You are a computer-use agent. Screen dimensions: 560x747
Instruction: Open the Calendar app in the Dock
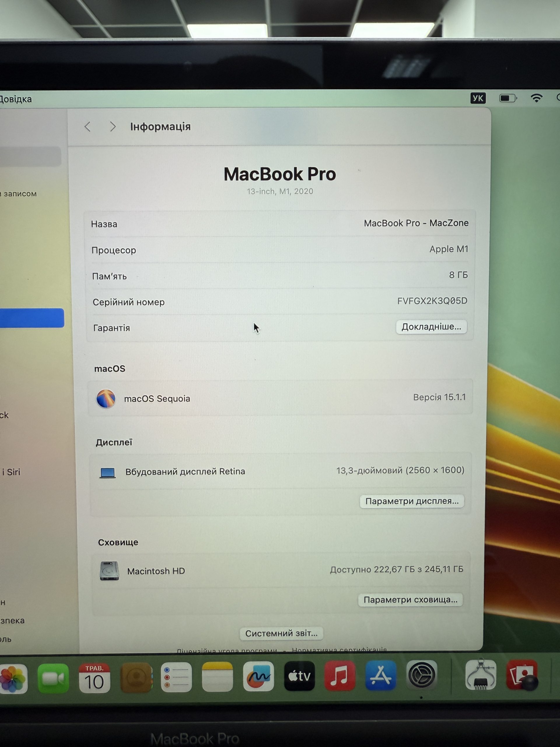pyautogui.click(x=94, y=678)
